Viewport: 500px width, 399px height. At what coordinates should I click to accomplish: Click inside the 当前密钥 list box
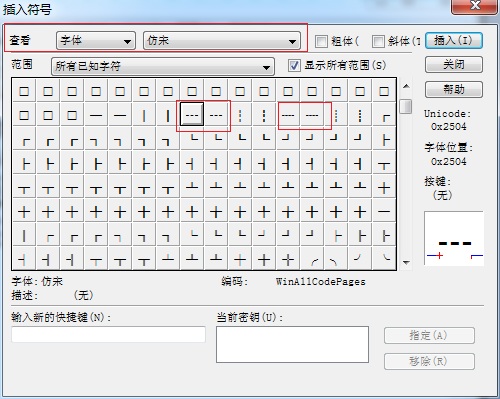292,344
